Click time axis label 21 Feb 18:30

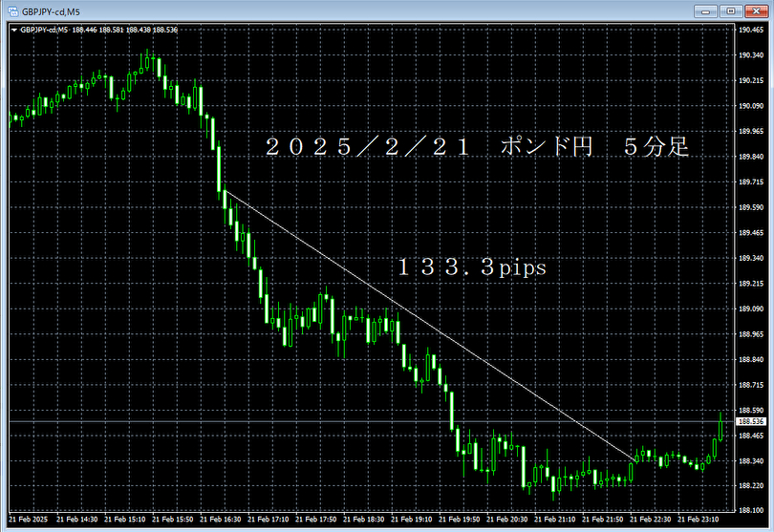(364, 520)
